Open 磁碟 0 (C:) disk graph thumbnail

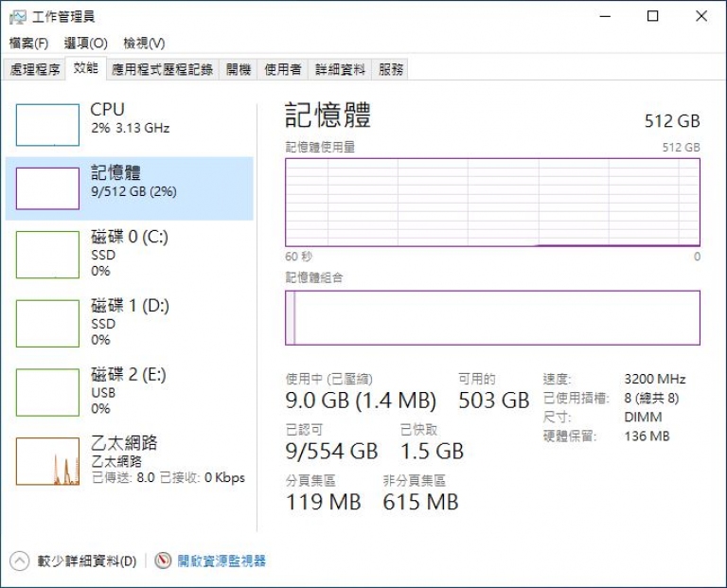[47, 255]
